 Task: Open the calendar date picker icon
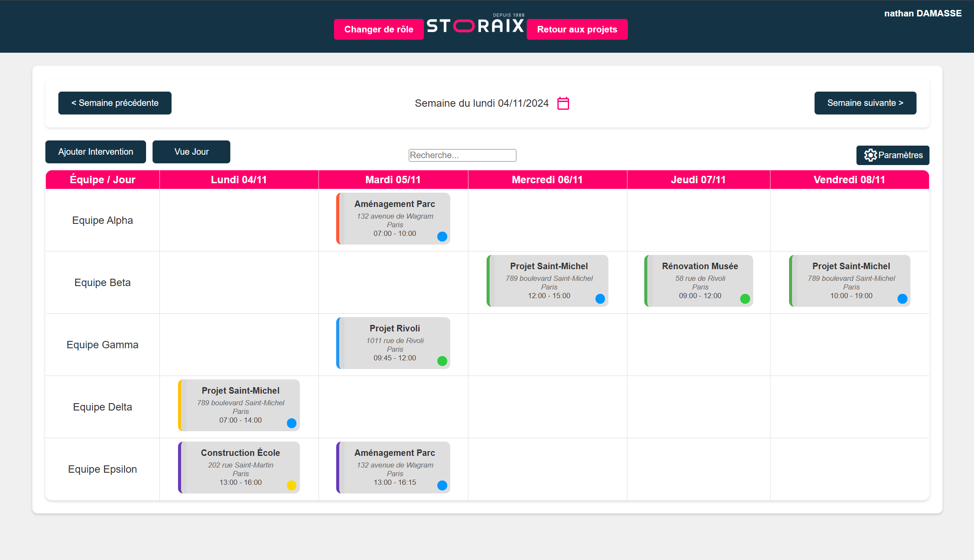click(563, 103)
